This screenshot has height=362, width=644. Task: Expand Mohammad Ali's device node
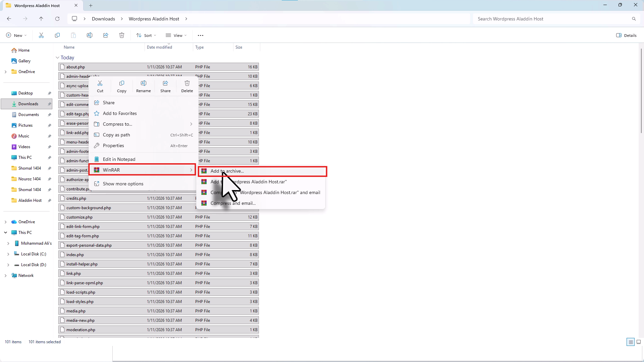point(8,243)
